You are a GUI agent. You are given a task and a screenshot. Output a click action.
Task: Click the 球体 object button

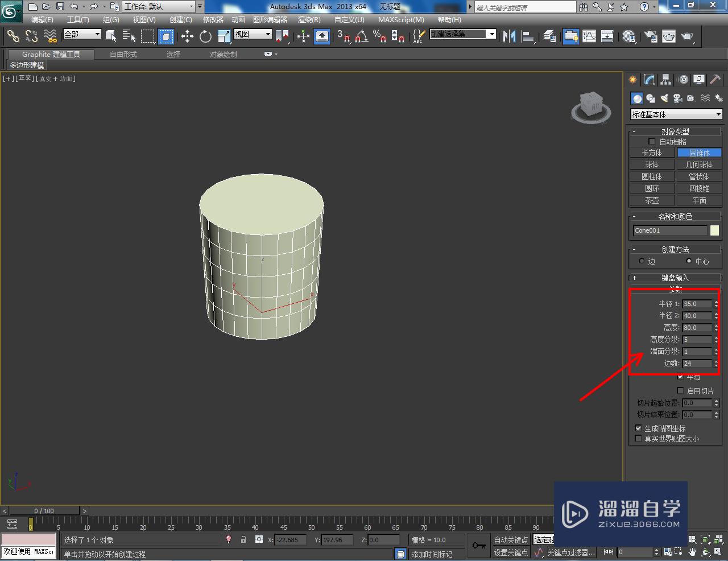[652, 165]
